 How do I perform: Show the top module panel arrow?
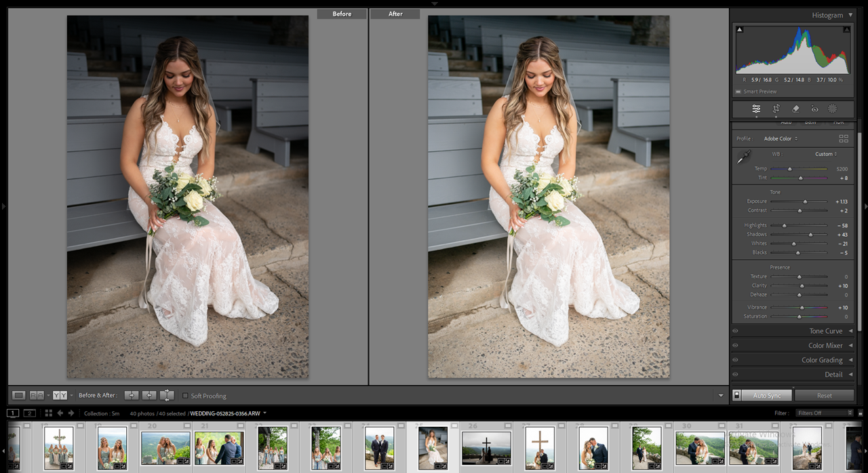coord(434,3)
